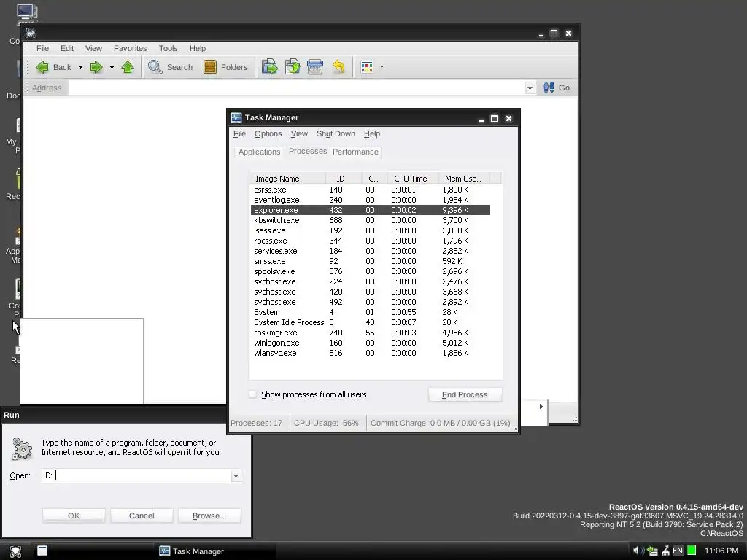This screenshot has width=747, height=560.
Task: Click the right arrow beside Task Manager
Action: [541, 406]
